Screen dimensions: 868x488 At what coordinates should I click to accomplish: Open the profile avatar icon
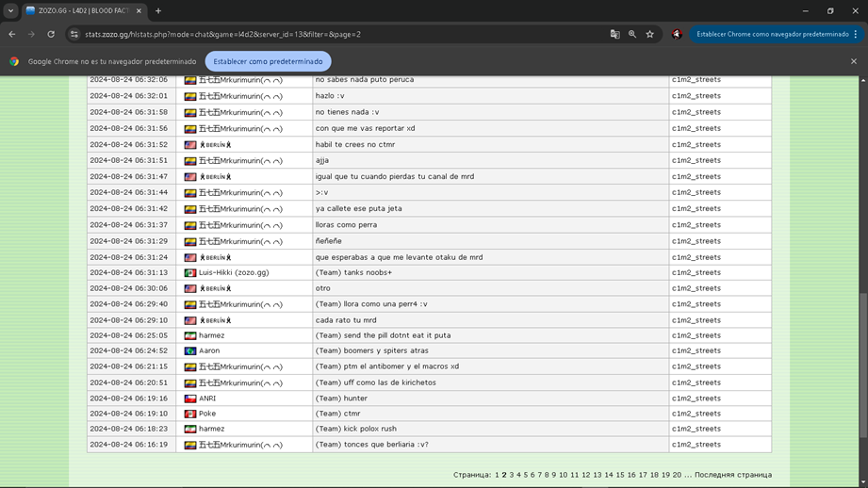[677, 34]
